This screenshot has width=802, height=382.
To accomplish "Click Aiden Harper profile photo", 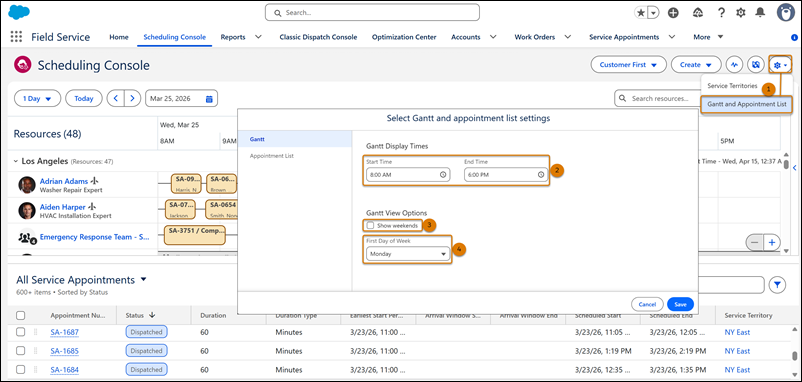I will point(27,211).
